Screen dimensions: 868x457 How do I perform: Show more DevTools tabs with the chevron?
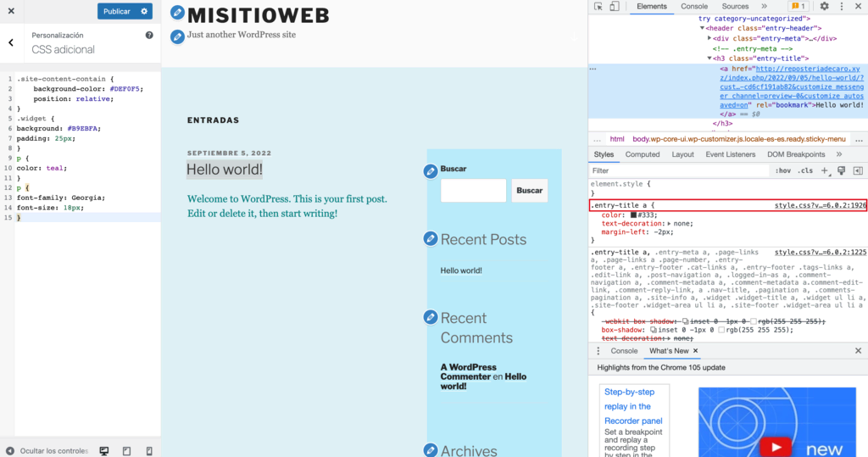point(764,6)
